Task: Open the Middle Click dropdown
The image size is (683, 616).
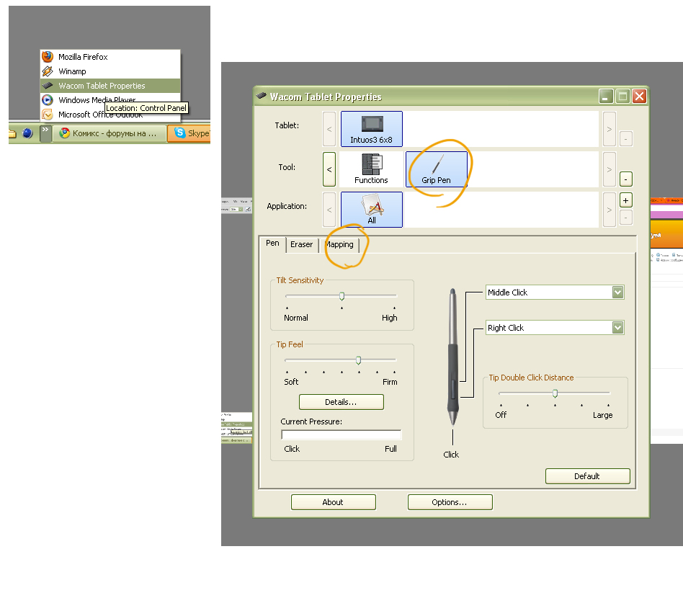Action: point(617,293)
